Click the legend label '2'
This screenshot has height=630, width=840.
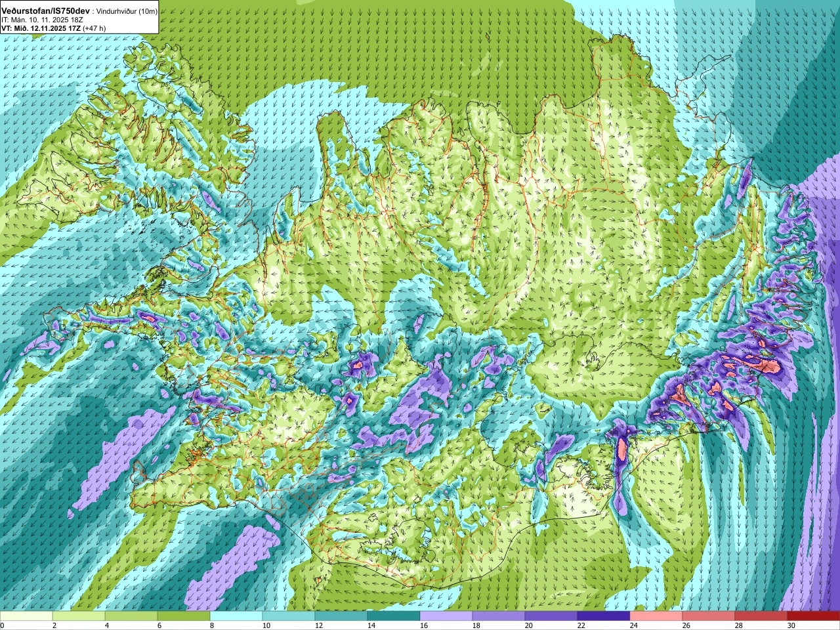54,625
